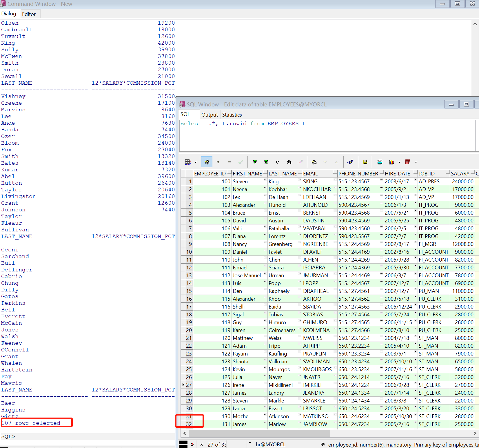Click the SALARY column header
The height and width of the screenshot is (448, 479).
pyautogui.click(x=462, y=173)
